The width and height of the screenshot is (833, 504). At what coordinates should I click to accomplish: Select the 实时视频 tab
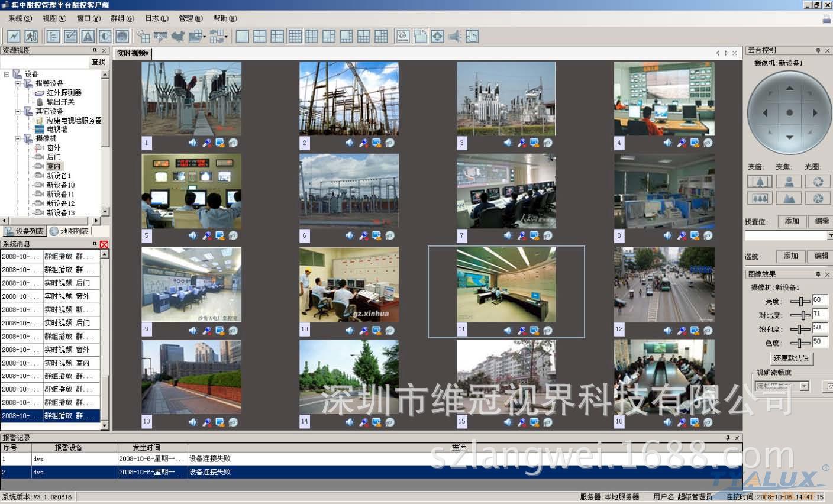coord(133,53)
